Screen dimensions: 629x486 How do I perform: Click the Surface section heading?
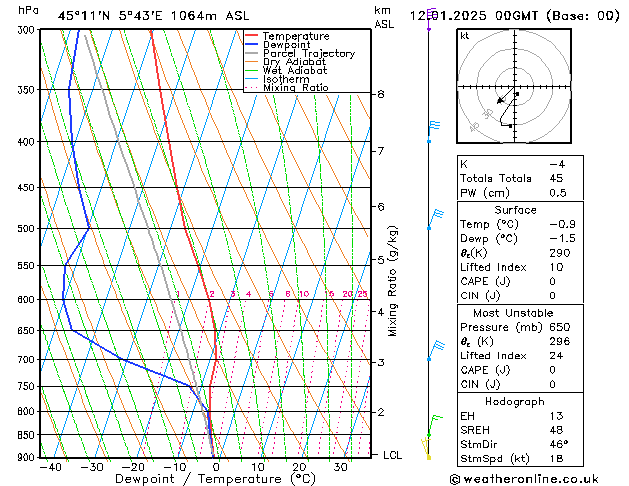[515, 210]
